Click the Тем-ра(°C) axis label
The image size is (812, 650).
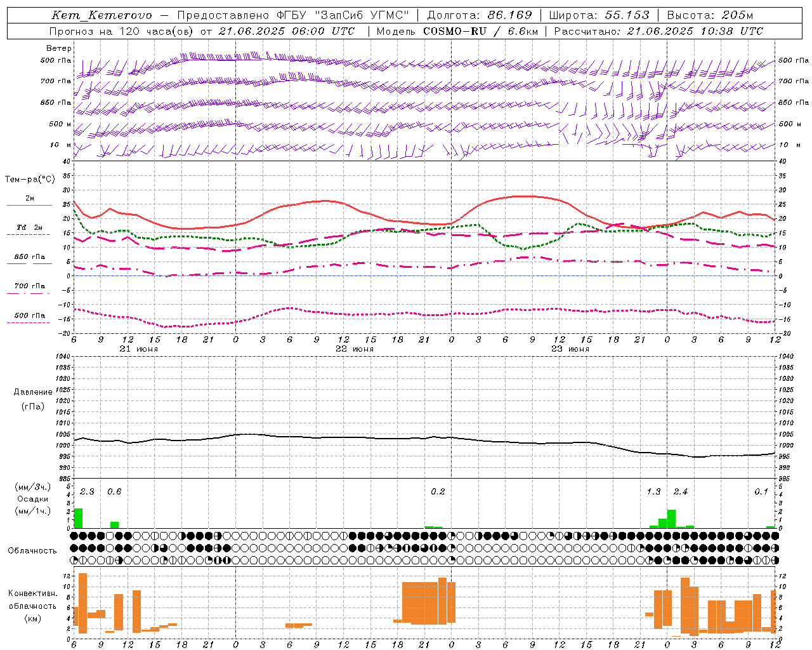click(30, 180)
